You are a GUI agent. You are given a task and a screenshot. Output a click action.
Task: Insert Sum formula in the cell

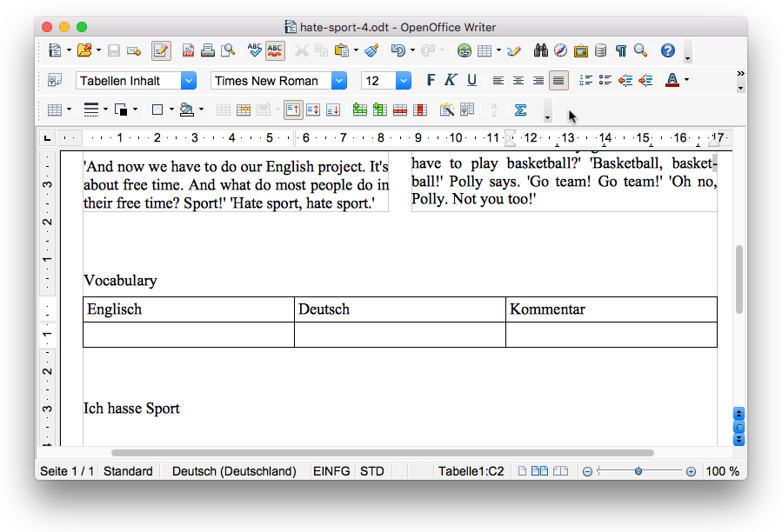point(520,110)
